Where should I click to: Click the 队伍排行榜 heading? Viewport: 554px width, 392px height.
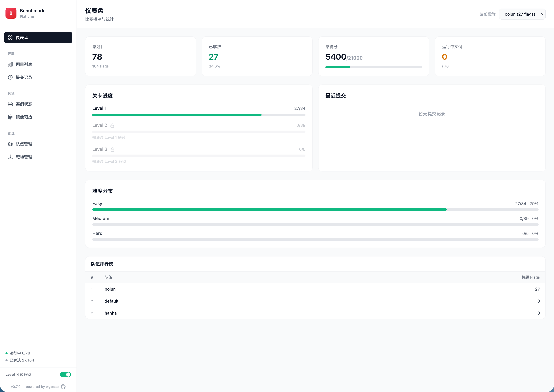point(102,264)
